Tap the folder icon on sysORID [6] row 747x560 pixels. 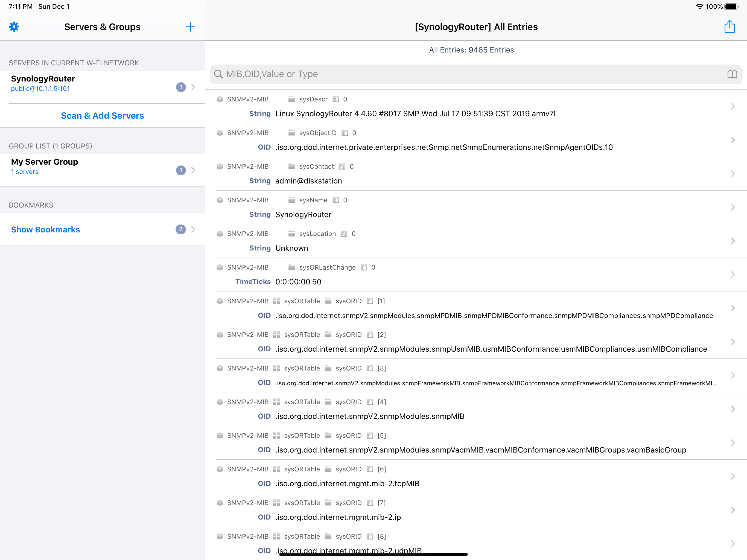point(328,469)
